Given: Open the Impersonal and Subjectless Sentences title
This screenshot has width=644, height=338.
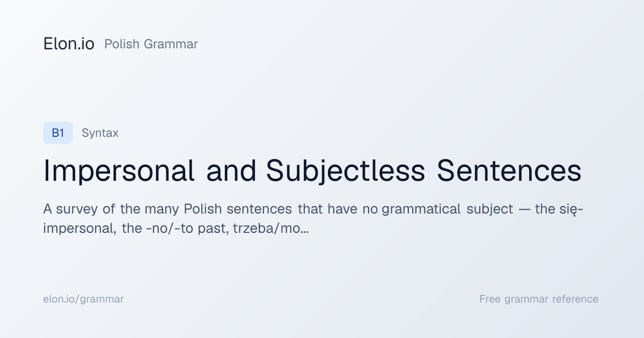Looking at the screenshot, I should pos(312,171).
